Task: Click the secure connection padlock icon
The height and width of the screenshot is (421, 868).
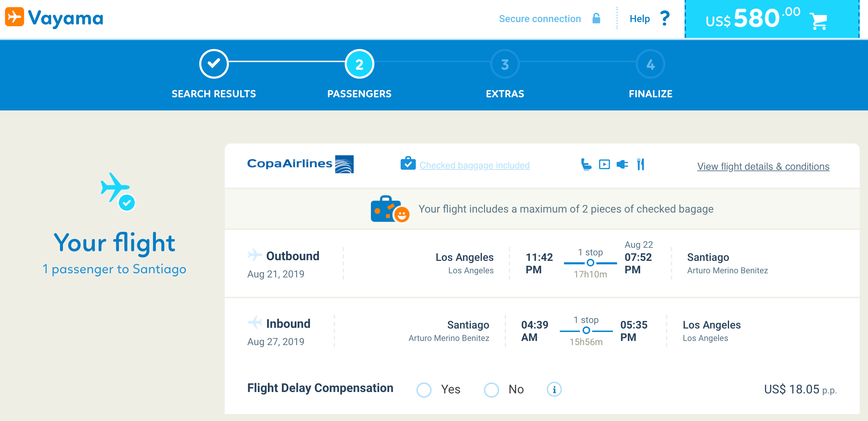Action: [x=596, y=18]
